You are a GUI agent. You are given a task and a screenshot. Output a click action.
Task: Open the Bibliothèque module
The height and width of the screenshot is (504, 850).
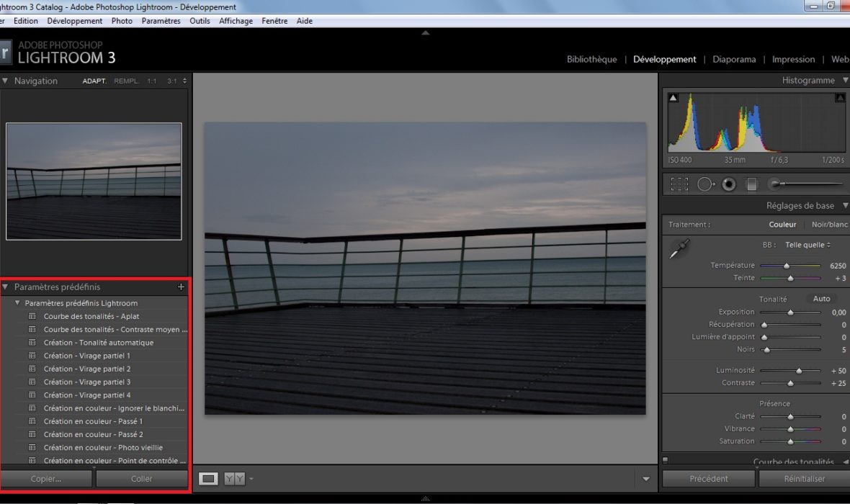(x=591, y=60)
